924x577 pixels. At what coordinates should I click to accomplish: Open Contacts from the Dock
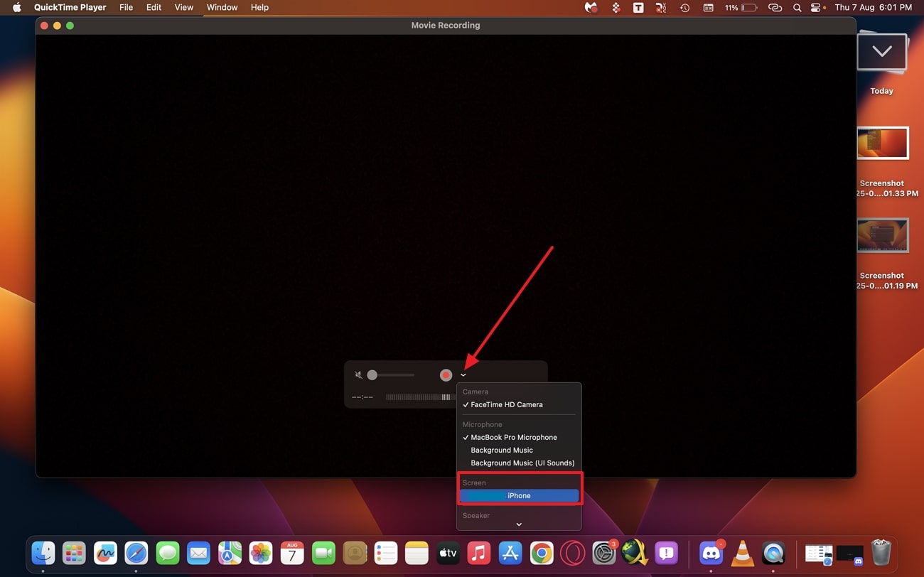[355, 553]
